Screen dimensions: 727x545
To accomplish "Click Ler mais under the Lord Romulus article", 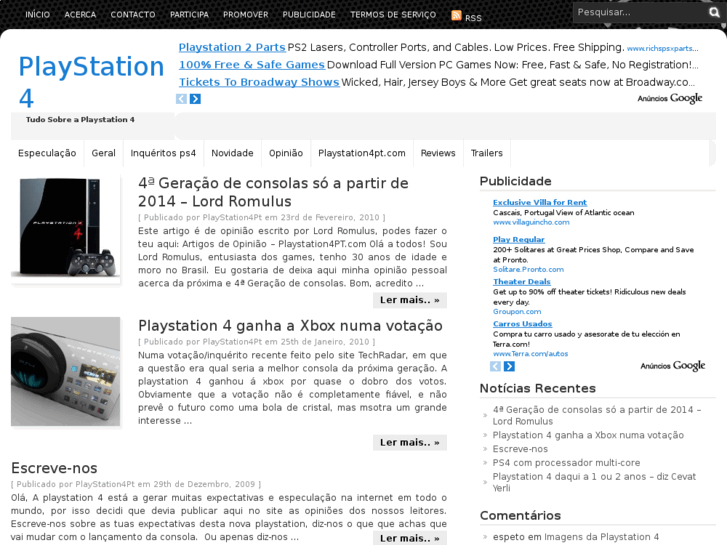I will 410,300.
